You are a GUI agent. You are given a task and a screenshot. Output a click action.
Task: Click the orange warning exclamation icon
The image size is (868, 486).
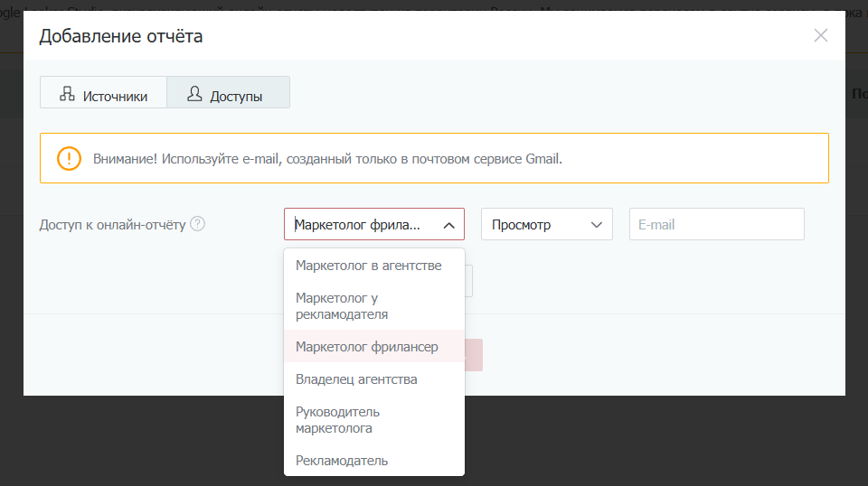[x=70, y=158]
